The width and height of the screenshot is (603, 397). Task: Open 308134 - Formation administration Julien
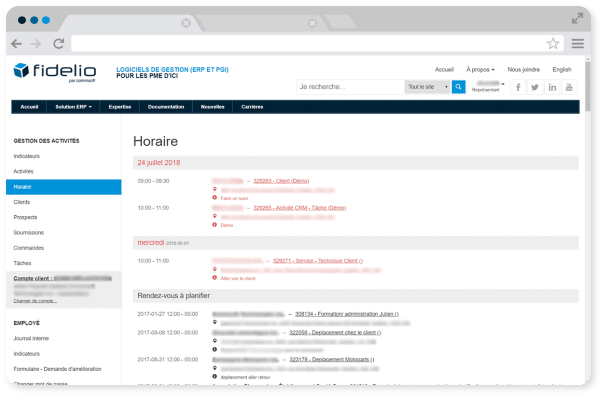pos(347,314)
